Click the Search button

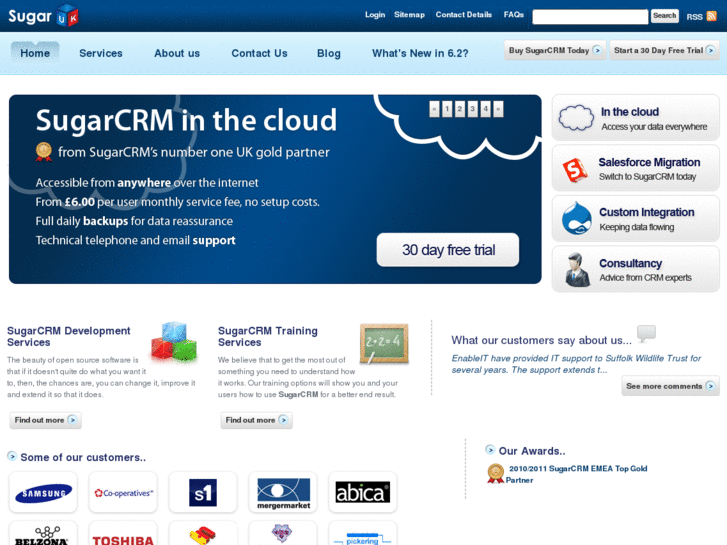(x=664, y=16)
